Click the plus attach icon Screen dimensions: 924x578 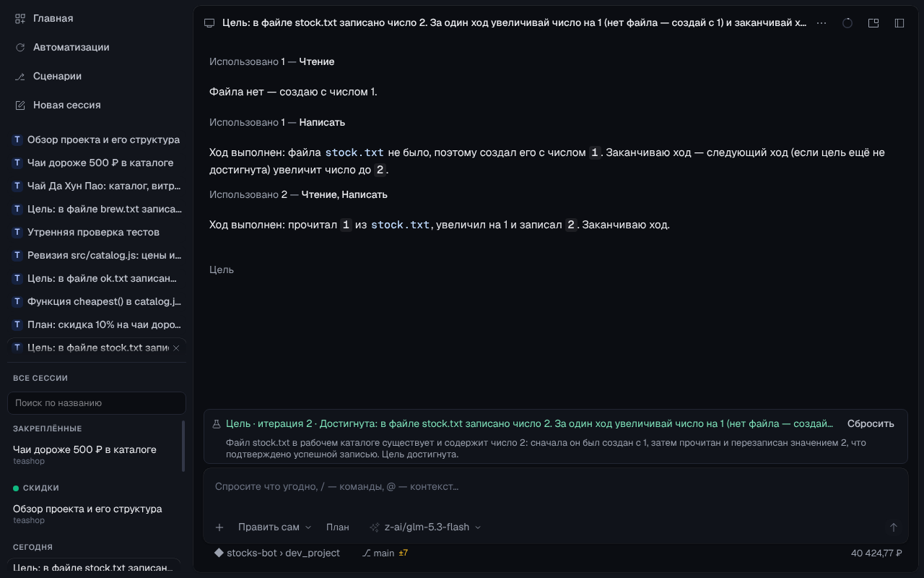219,527
